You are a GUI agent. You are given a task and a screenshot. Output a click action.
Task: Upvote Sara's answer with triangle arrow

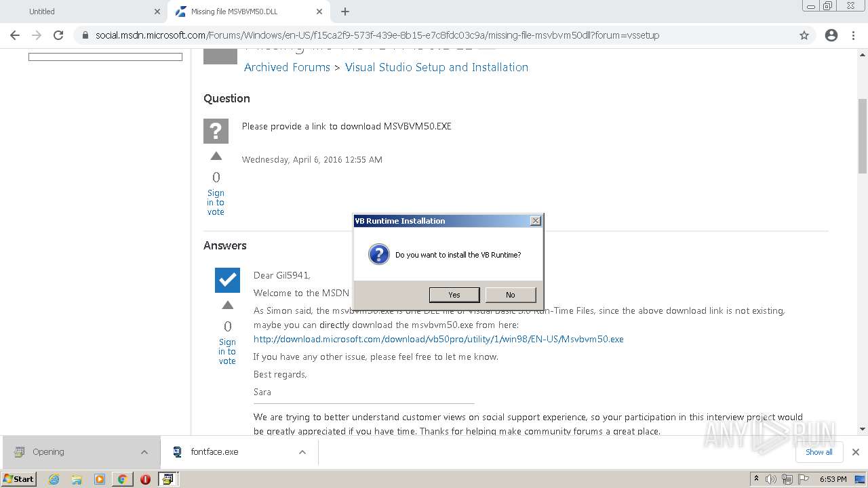tap(228, 306)
